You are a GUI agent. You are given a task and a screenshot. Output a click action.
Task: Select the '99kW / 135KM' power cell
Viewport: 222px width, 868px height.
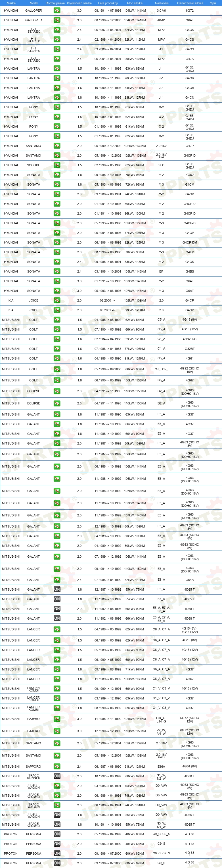tap(135, 59)
